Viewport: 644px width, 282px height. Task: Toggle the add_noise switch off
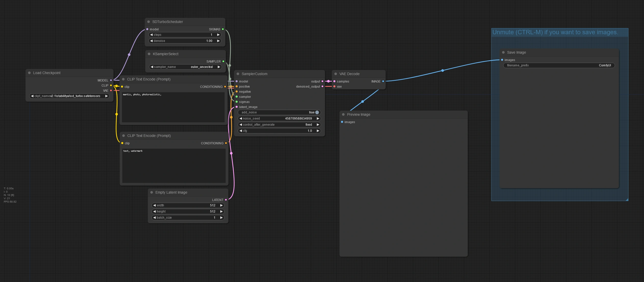[317, 112]
